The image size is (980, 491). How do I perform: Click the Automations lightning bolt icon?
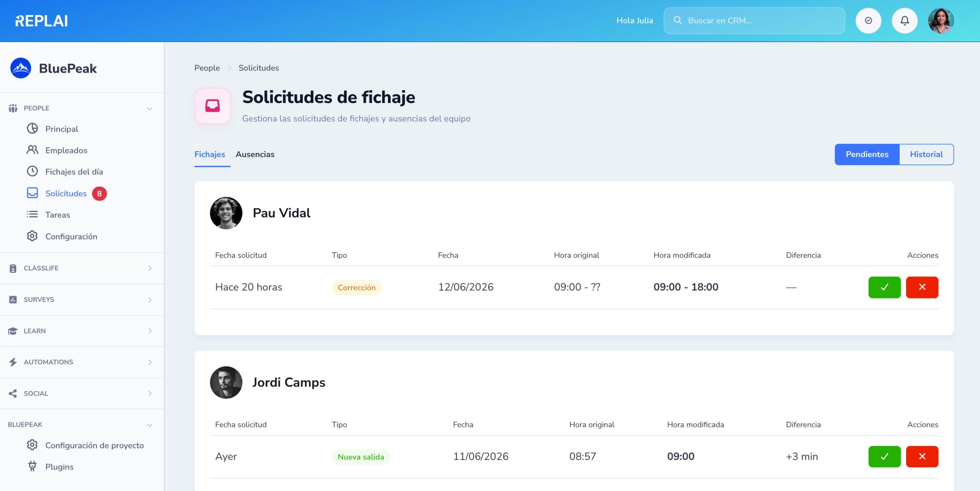pyautogui.click(x=13, y=362)
